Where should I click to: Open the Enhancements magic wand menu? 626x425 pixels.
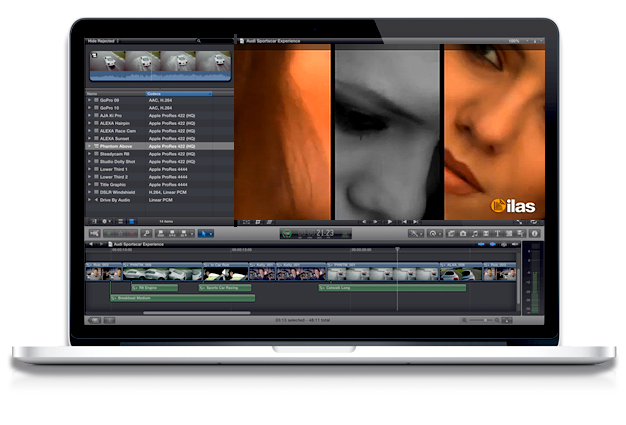click(416, 233)
